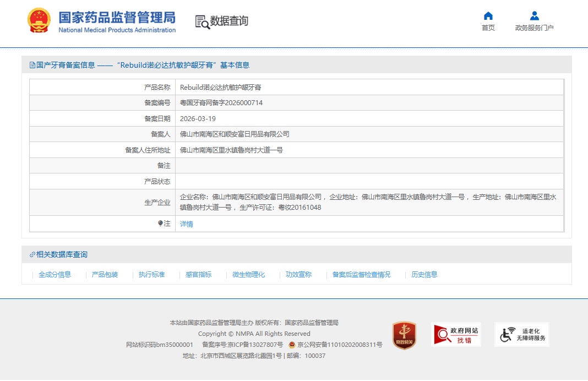This screenshot has width=588, height=381.
Task: Open the home page house icon
Action: (488, 16)
